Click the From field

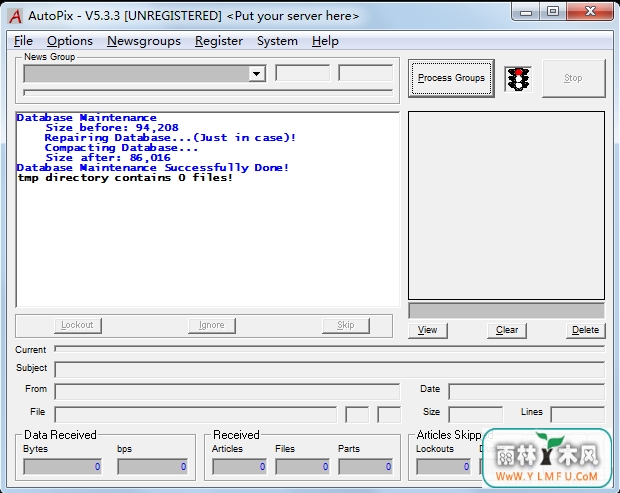pyautogui.click(x=227, y=391)
